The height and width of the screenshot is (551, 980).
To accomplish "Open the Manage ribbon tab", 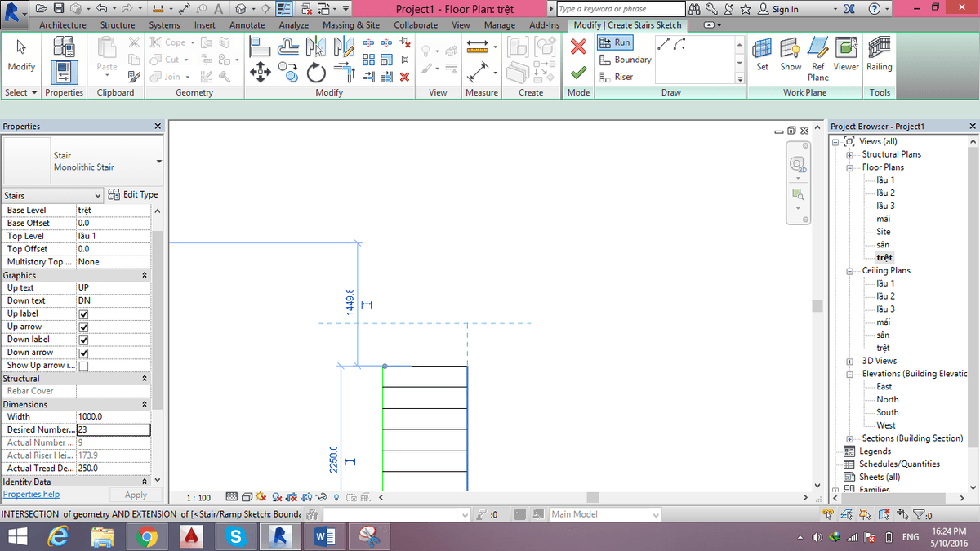I will pos(500,25).
